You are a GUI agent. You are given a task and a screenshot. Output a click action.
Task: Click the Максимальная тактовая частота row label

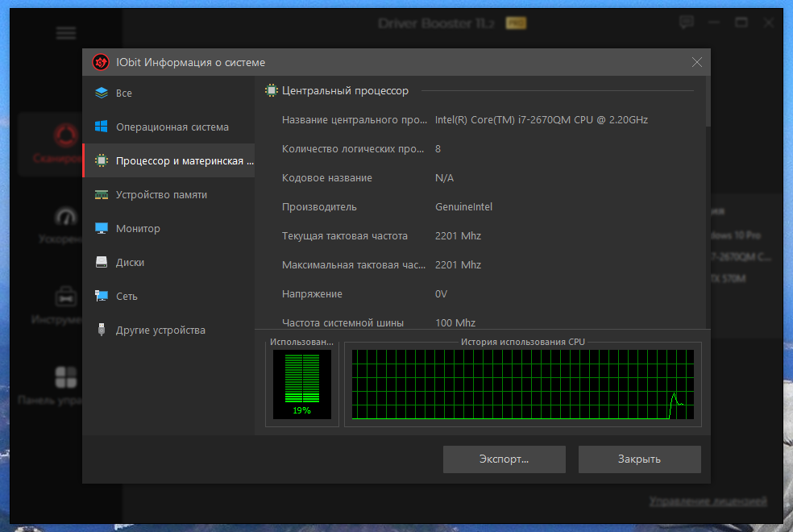[354, 265]
